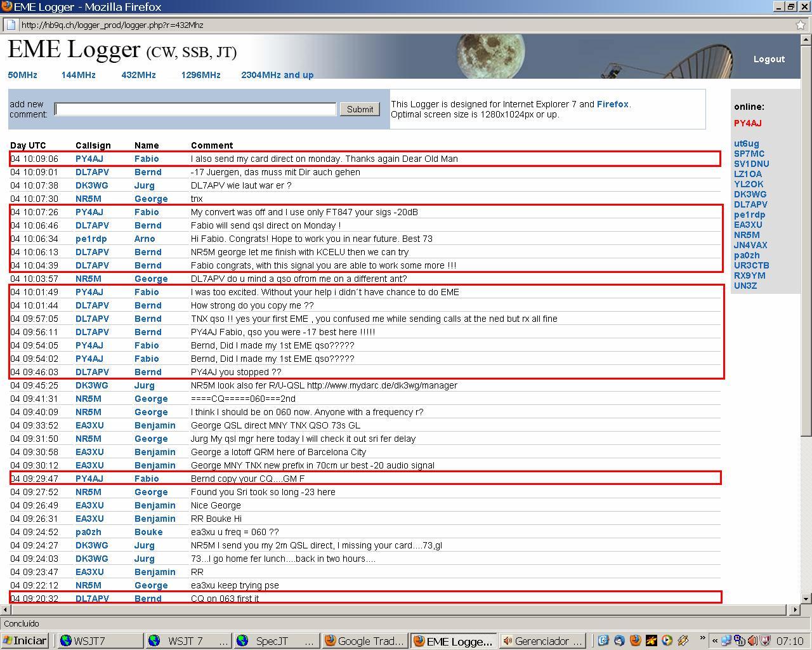Click the gold tools quick launch icon

(683, 640)
